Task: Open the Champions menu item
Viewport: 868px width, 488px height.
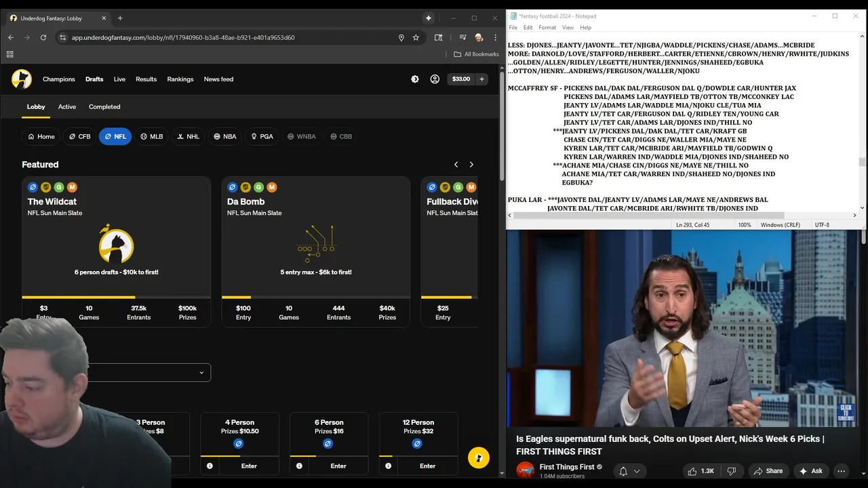Action: [x=59, y=79]
